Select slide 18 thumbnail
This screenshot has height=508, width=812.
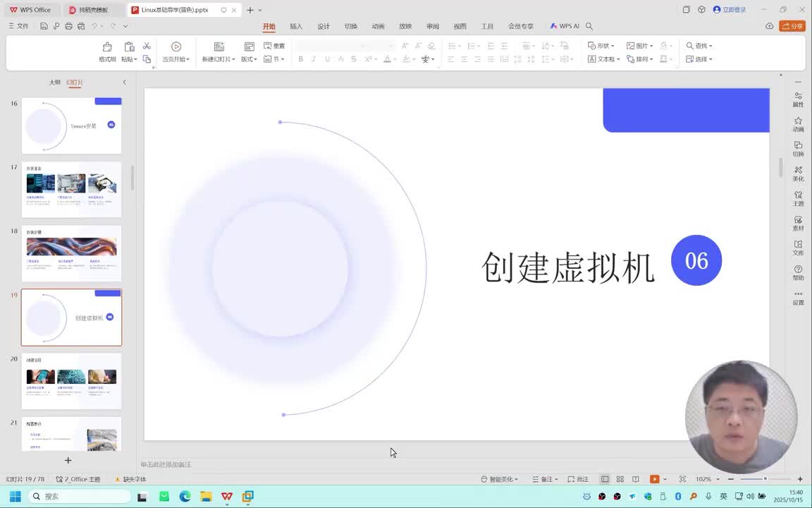coord(71,253)
